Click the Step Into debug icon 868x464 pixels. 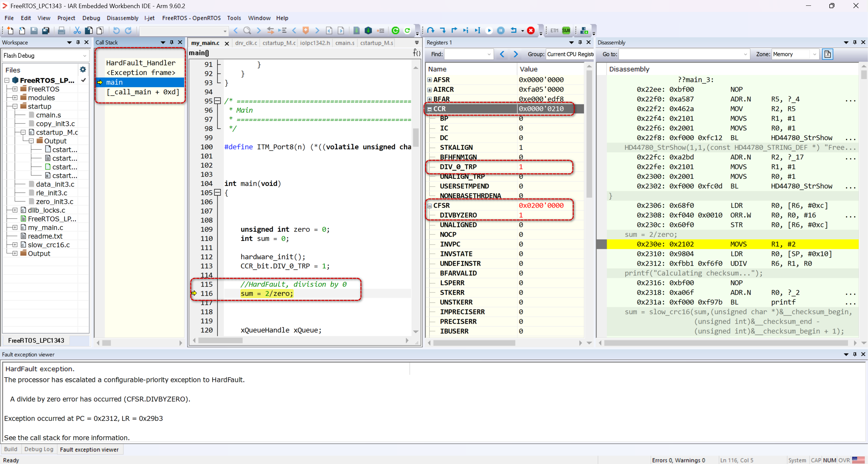pos(443,31)
